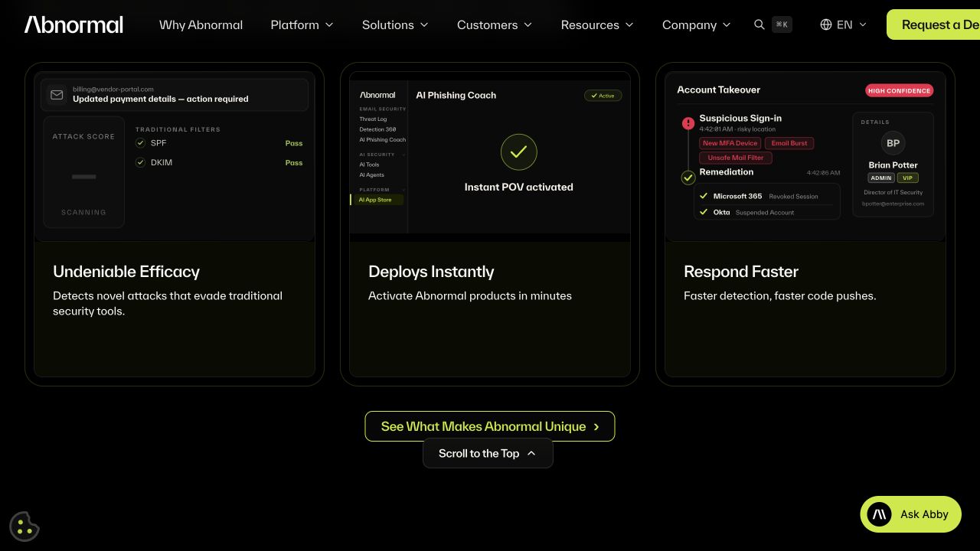Click the Ask Abby logo icon
The image size is (980, 551).
click(x=880, y=514)
